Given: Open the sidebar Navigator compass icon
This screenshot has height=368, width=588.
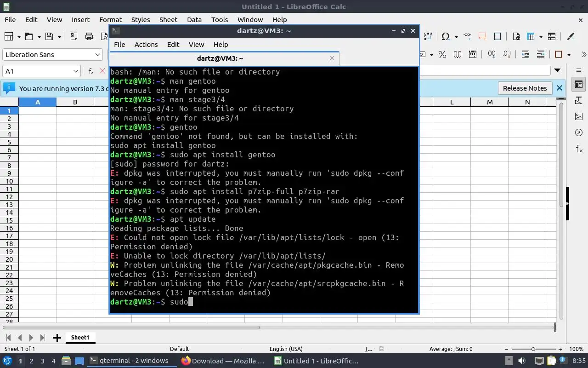Looking at the screenshot, I should (579, 132).
